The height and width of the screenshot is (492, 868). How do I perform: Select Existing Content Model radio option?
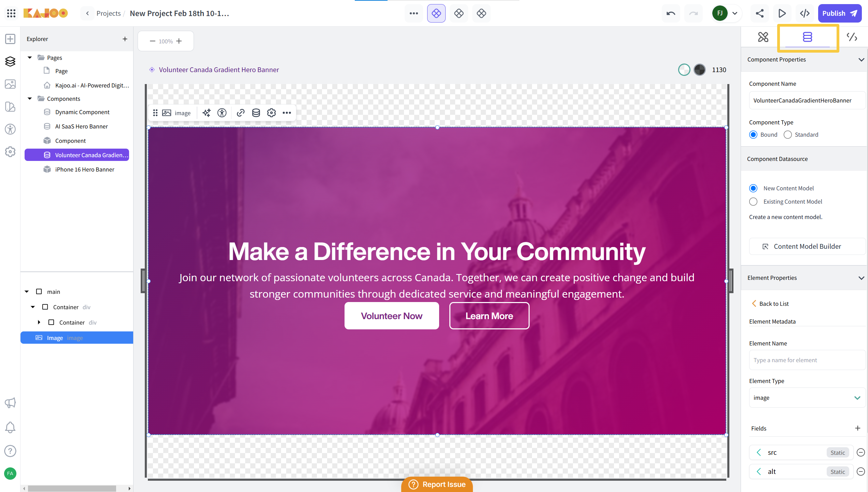point(753,202)
